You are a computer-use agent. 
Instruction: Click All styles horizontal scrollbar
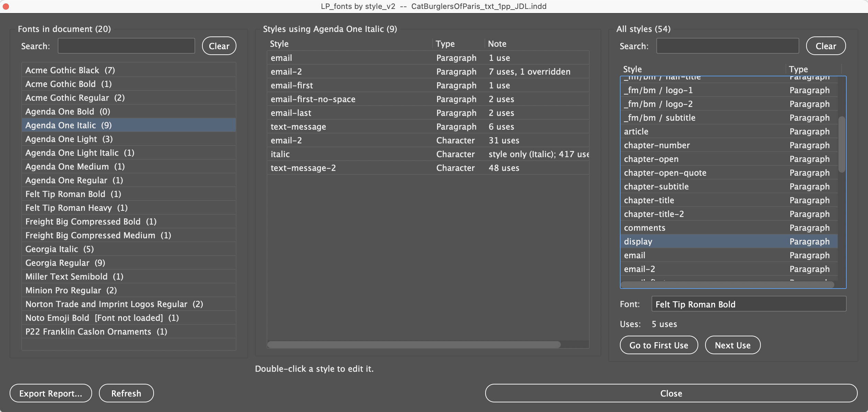pos(727,284)
